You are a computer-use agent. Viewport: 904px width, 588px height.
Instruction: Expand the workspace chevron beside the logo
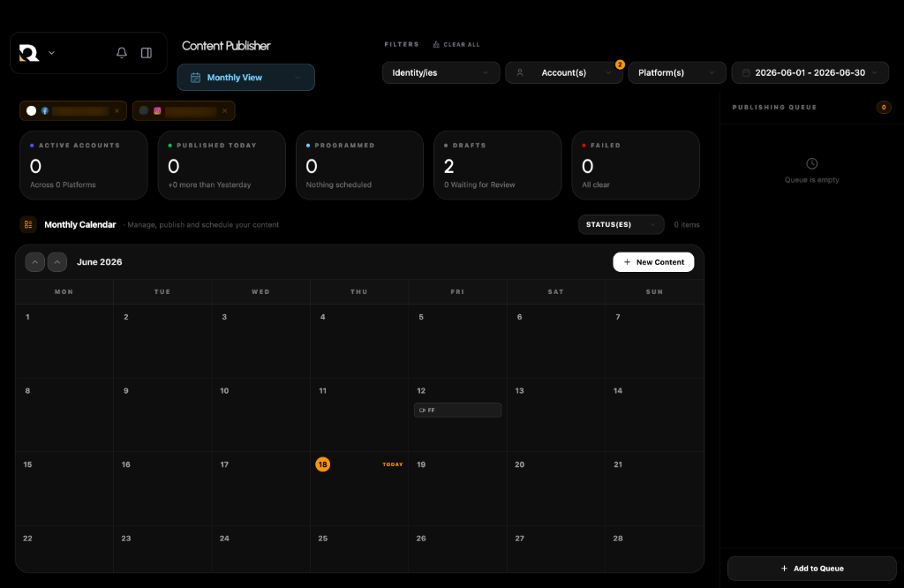[52, 53]
